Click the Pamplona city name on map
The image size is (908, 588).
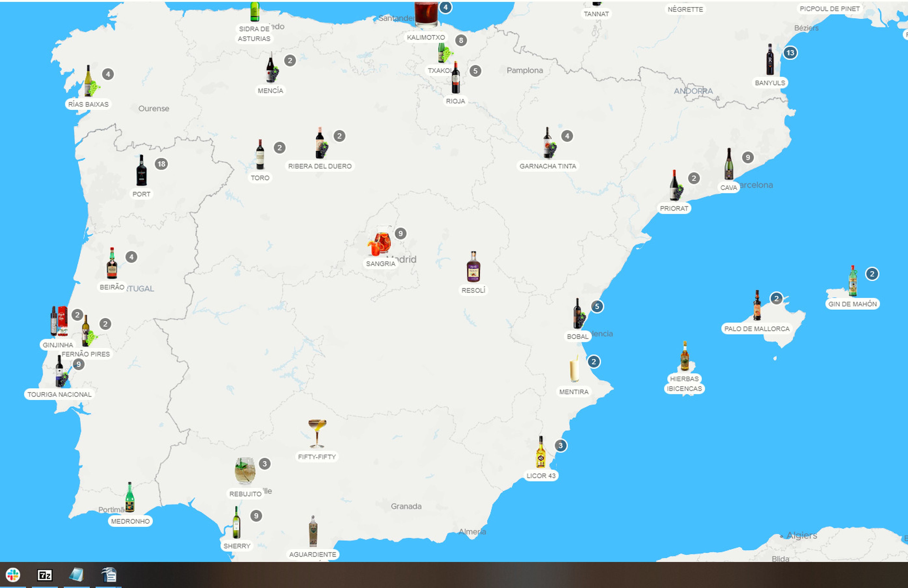coord(524,70)
